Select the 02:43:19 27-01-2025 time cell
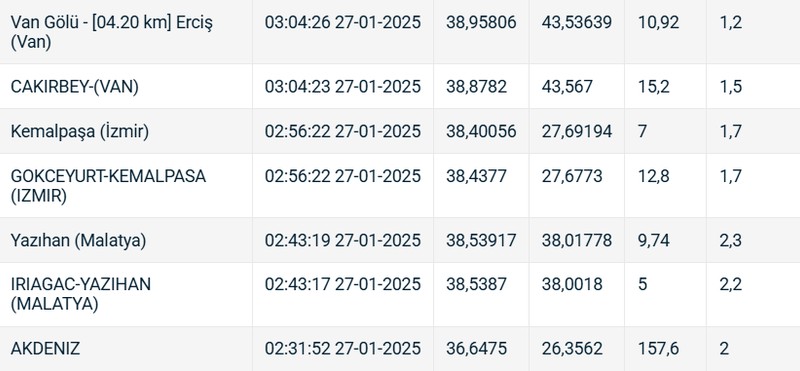The height and width of the screenshot is (371, 800). (342, 240)
